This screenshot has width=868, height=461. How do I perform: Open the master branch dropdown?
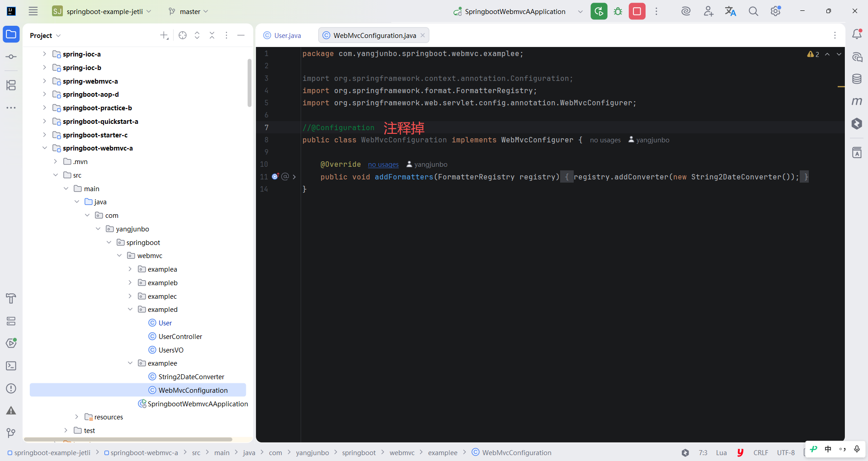pyautogui.click(x=188, y=11)
